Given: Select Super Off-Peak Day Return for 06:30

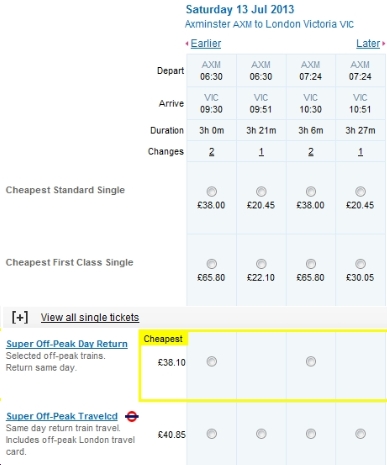Looking at the screenshot, I should (211, 361).
